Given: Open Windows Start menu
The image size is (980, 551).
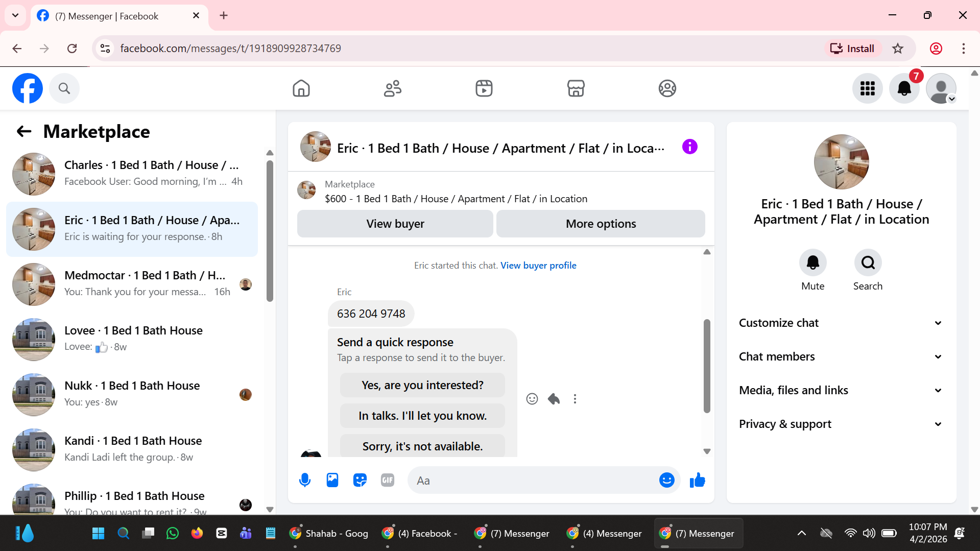Looking at the screenshot, I should click(98, 534).
